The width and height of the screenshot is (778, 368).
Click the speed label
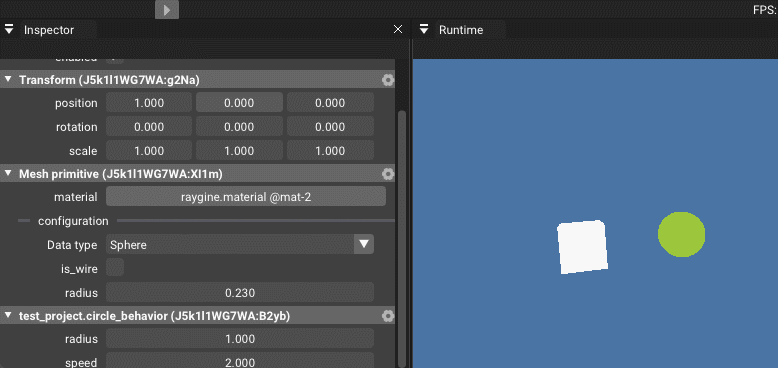coord(81,362)
